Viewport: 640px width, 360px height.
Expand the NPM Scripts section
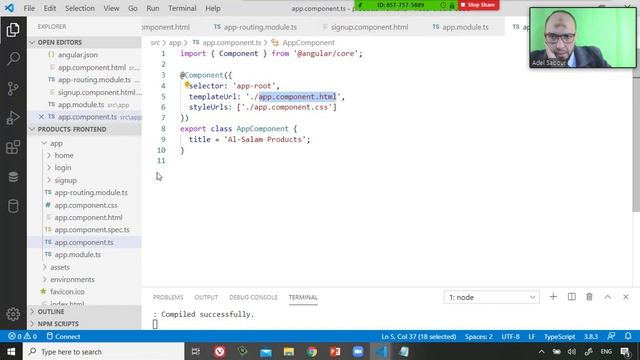click(84, 324)
